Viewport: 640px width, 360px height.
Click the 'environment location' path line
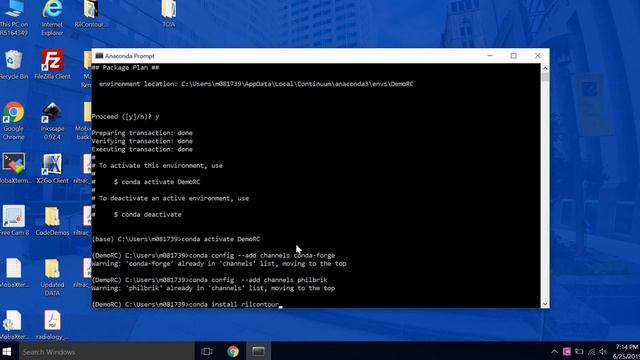[x=256, y=84]
